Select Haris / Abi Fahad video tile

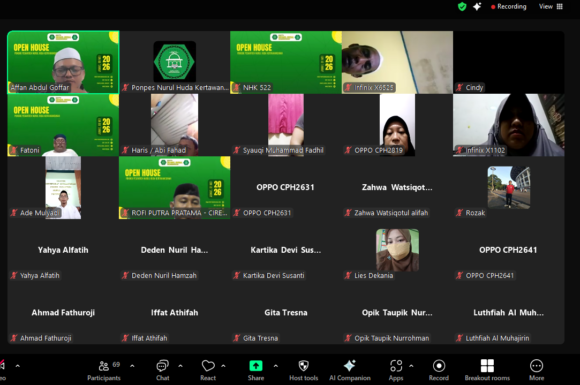175,125
